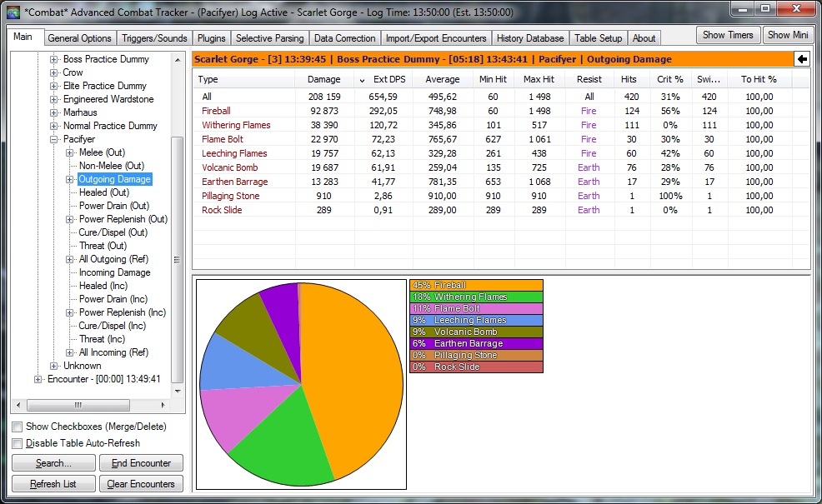The width and height of the screenshot is (822, 504).
Task: Select Non-Melee (Out) tree item
Action: 112,166
